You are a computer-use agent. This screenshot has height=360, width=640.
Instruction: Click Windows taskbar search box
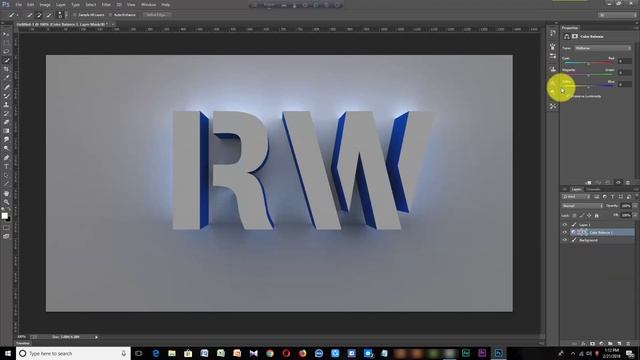[x=73, y=353]
